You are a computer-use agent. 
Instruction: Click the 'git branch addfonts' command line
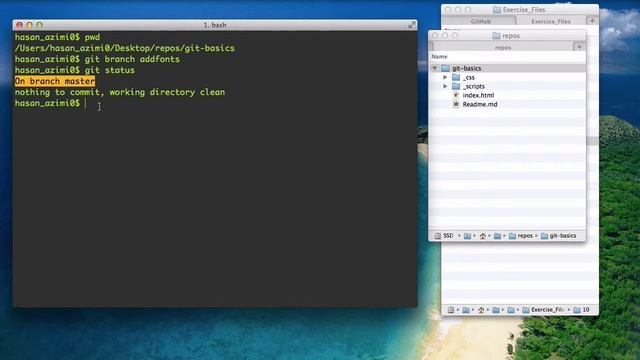coord(97,59)
